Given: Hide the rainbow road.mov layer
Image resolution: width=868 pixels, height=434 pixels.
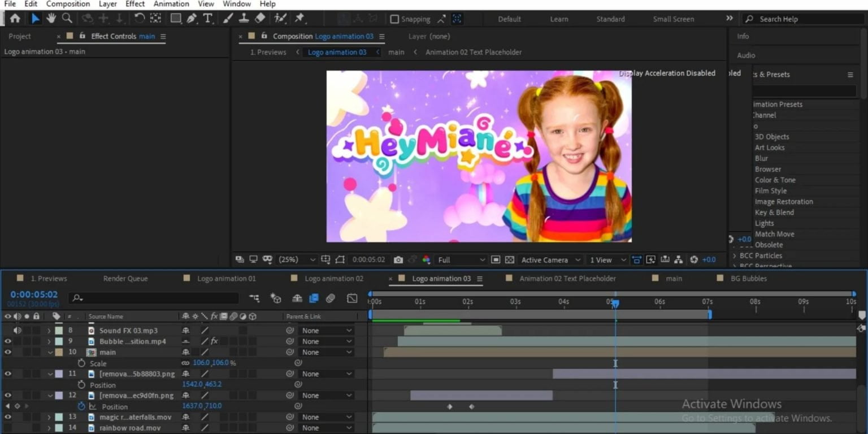Looking at the screenshot, I should [x=8, y=428].
